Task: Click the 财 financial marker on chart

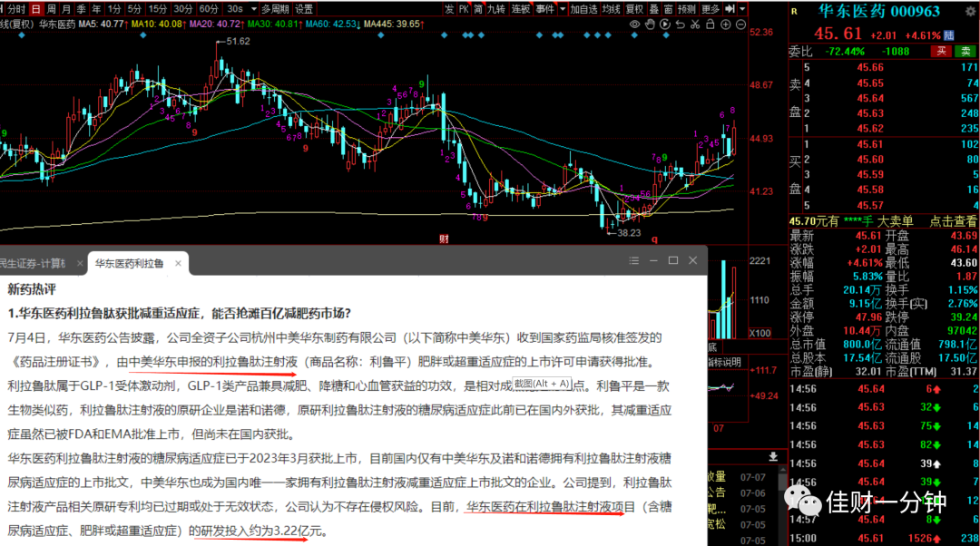Action: (444, 239)
